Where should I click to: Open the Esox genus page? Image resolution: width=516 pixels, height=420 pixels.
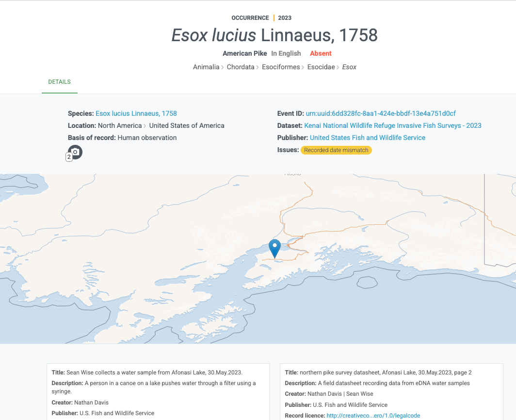coord(348,67)
